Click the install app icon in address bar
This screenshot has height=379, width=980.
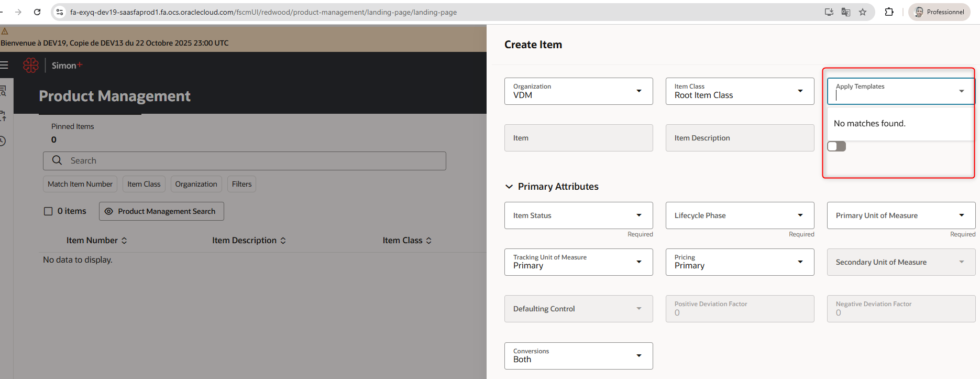click(829, 12)
